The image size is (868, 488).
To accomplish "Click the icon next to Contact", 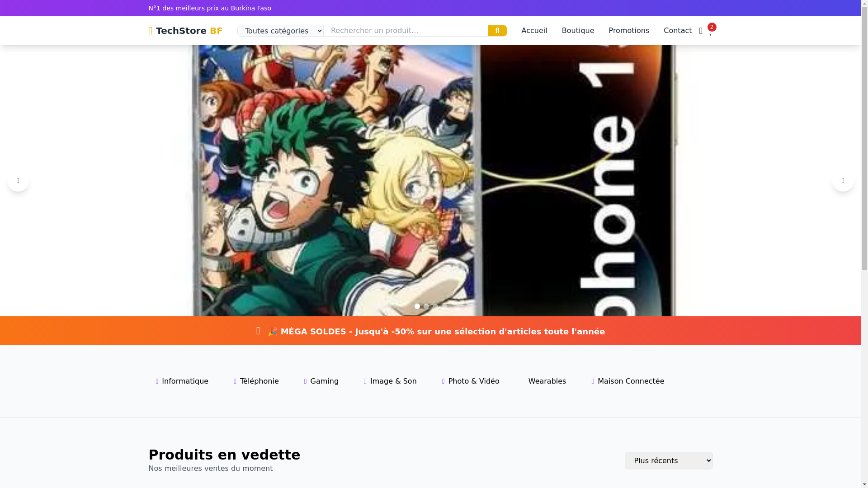I will pos(701,31).
